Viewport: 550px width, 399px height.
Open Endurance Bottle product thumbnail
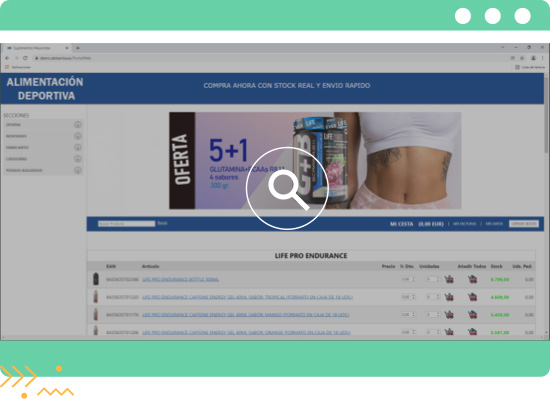click(x=96, y=279)
